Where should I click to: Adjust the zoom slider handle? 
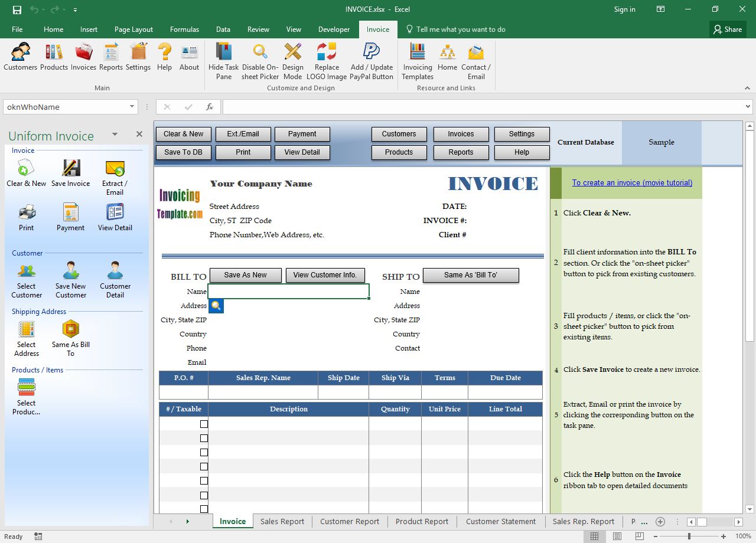[x=689, y=537]
